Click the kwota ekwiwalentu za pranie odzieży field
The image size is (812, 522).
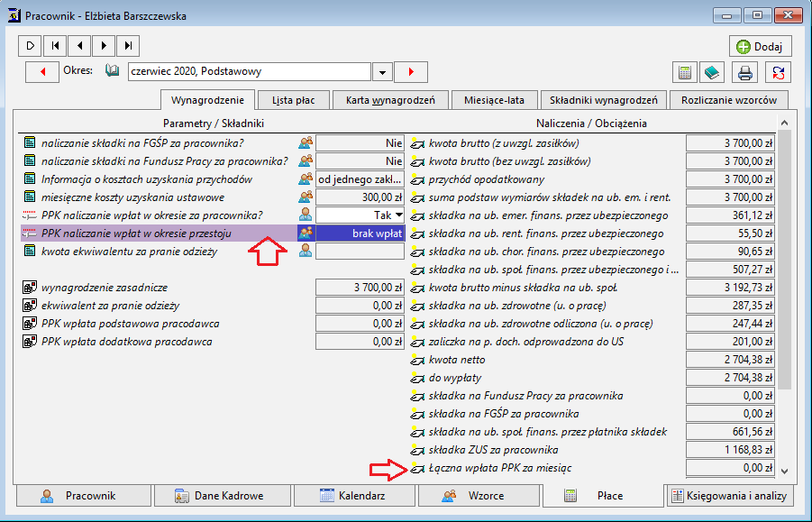360,252
